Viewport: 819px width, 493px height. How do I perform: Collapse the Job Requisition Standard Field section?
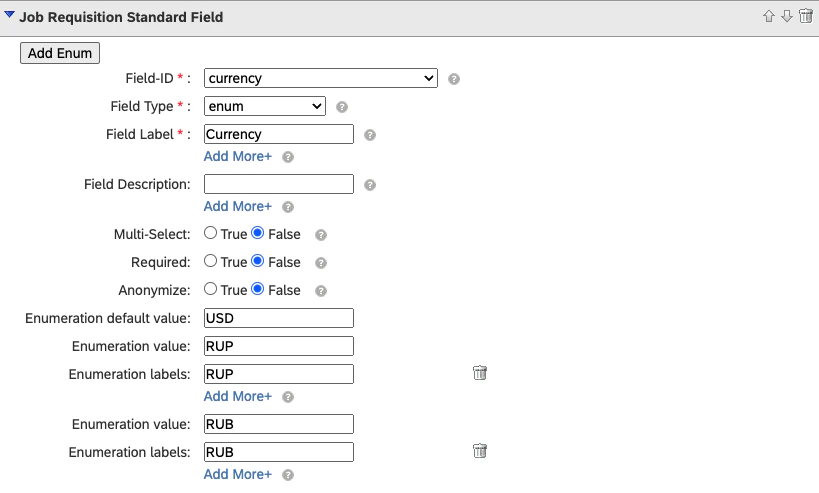pos(9,15)
